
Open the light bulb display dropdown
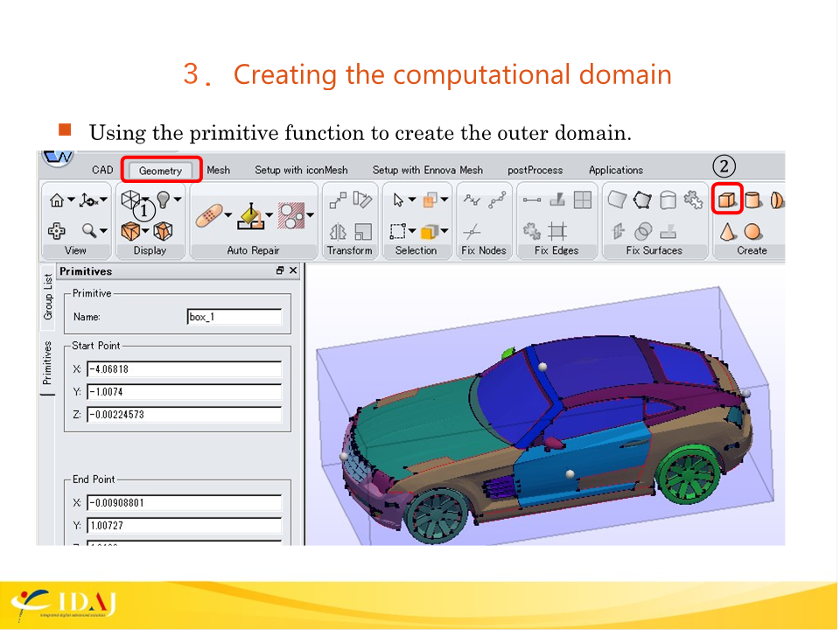tap(178, 199)
